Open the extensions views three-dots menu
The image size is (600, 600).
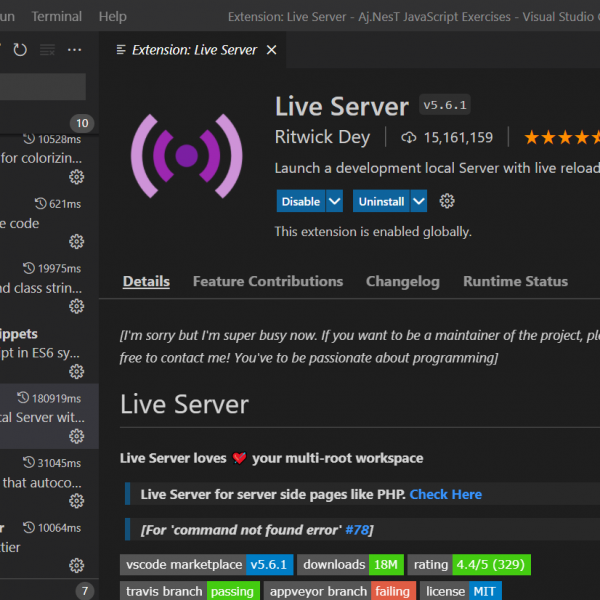coord(74,50)
